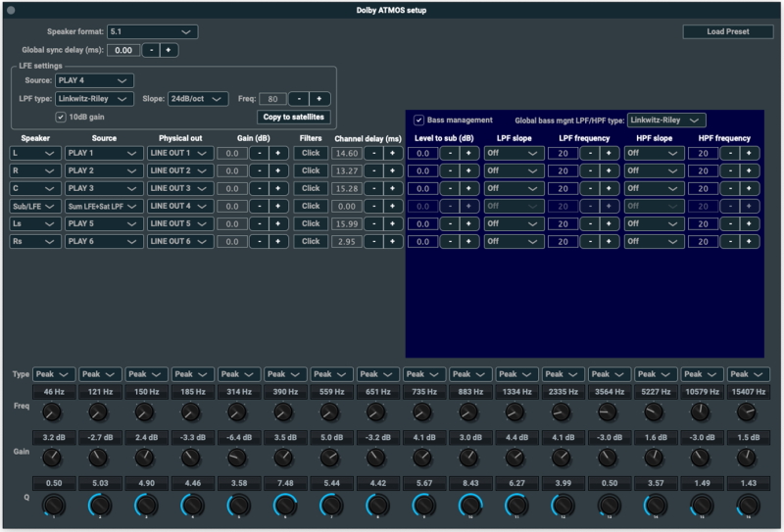
Task: Click the Filters button for Sub/LFE row
Action: coord(311,206)
